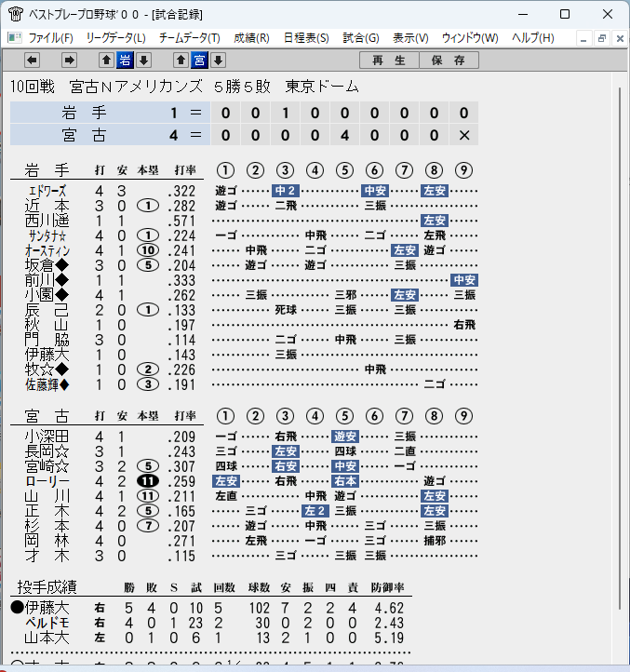This screenshot has height=672, width=630.
Task: Close the inner 試合記録 document
Action: pyautogui.click(x=620, y=38)
